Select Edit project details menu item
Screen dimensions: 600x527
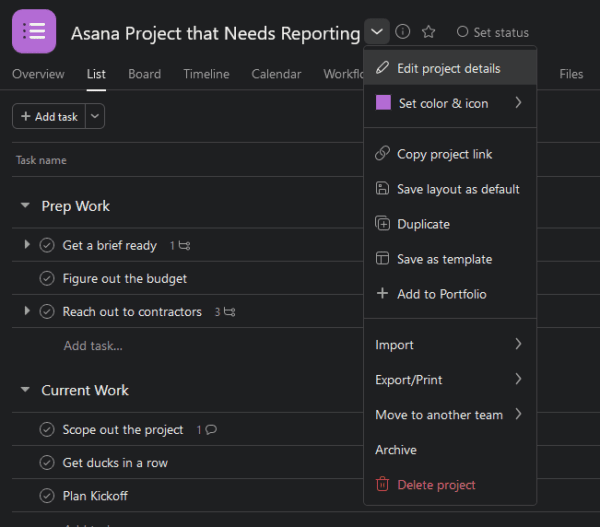[450, 68]
